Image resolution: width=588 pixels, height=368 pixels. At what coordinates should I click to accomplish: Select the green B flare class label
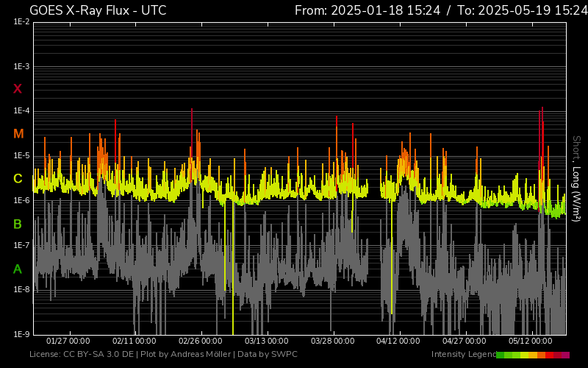coord(18,224)
